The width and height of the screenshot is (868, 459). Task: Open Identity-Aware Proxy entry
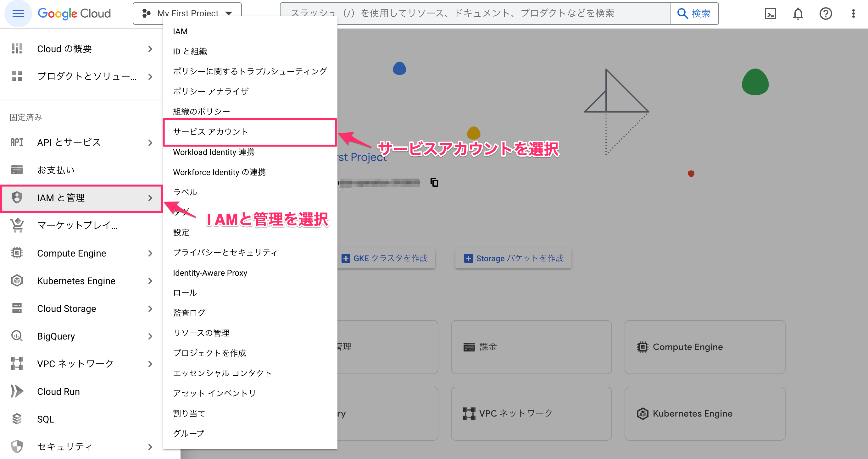250,273
